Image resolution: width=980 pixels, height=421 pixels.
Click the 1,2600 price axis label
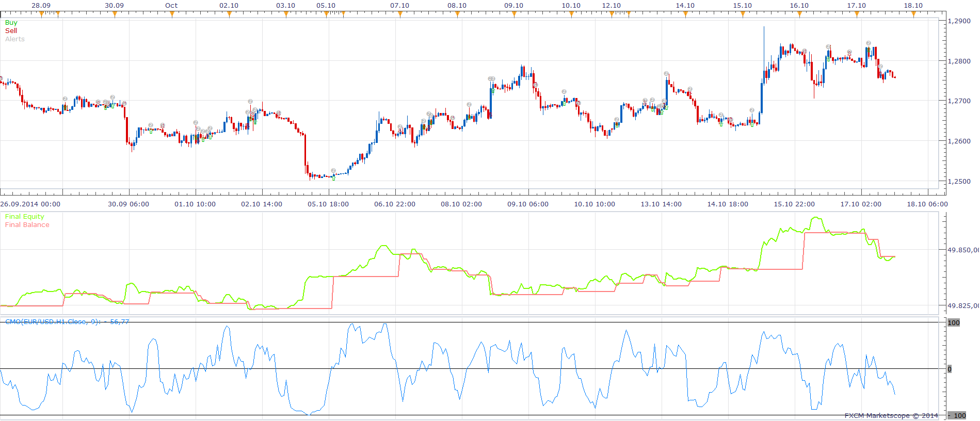tap(959, 141)
